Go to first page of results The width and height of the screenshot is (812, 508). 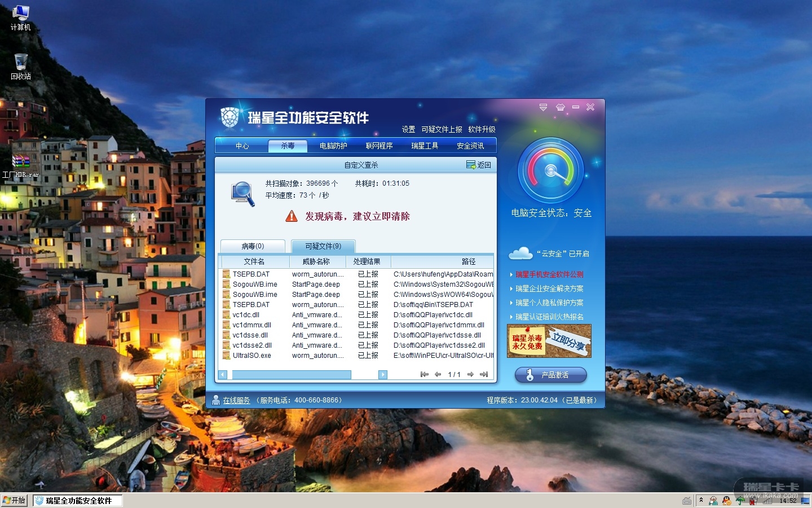point(425,374)
